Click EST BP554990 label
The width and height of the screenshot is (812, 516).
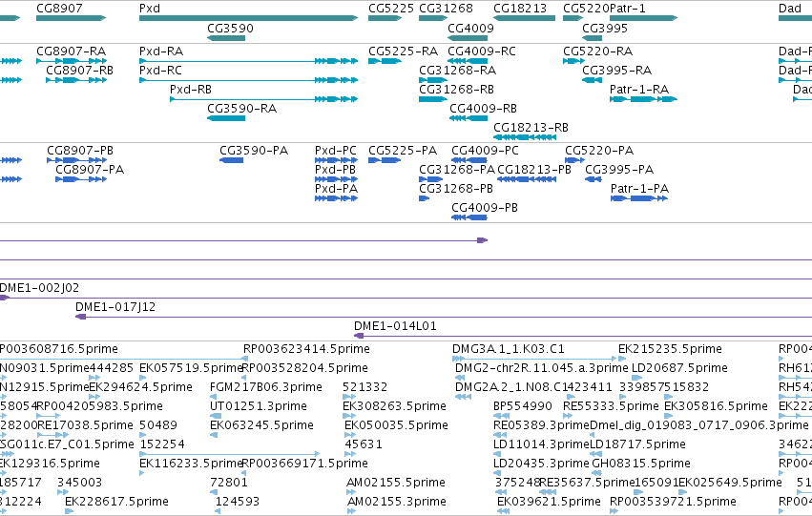523,406
